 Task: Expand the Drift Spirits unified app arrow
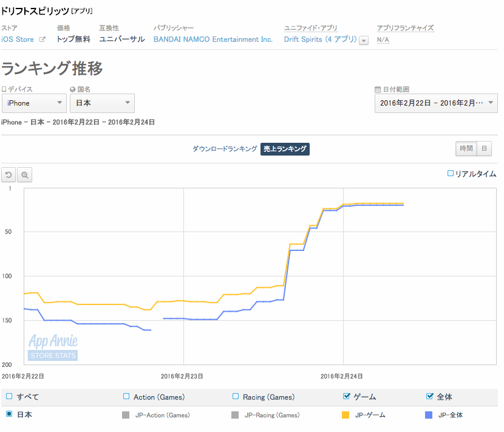tap(364, 41)
